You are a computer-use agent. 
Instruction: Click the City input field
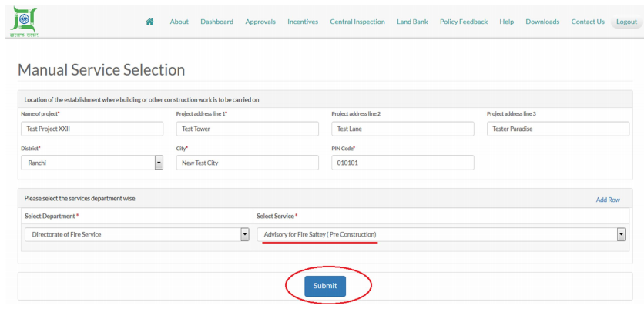(x=247, y=163)
